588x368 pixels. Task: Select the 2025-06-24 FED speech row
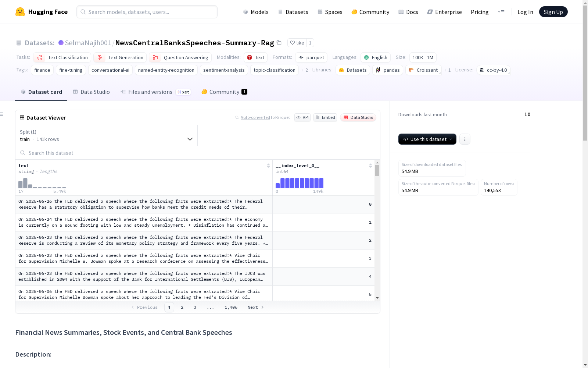point(195,222)
